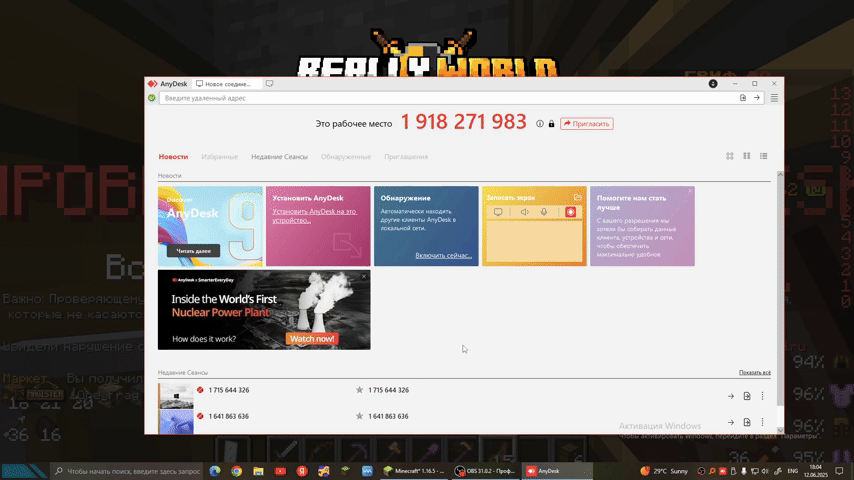This screenshot has height=480, width=854.
Task: Open the weather widget showing 29°C Sunny
Action: point(664,471)
